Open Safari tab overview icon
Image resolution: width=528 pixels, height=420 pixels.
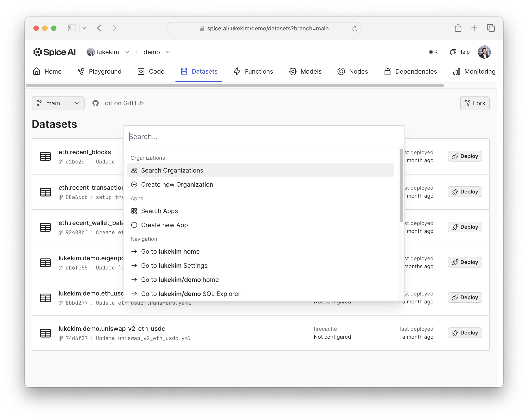click(x=491, y=28)
